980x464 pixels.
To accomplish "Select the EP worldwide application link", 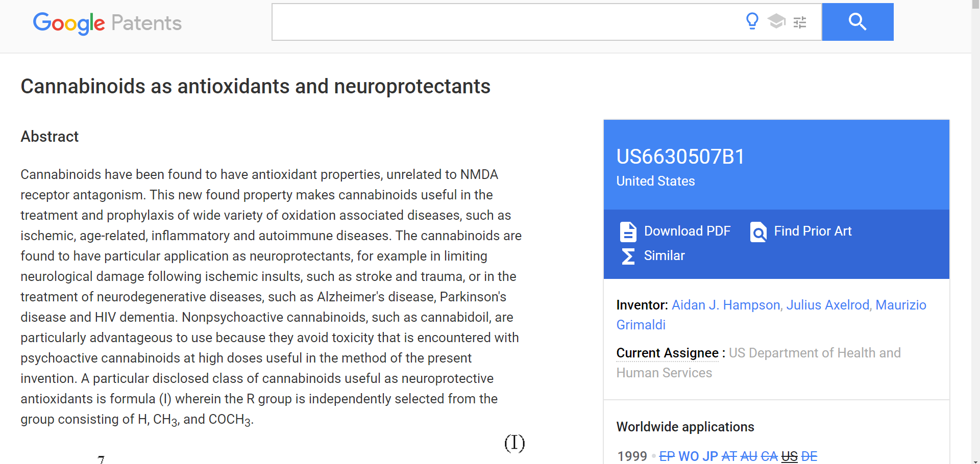I will point(667,456).
